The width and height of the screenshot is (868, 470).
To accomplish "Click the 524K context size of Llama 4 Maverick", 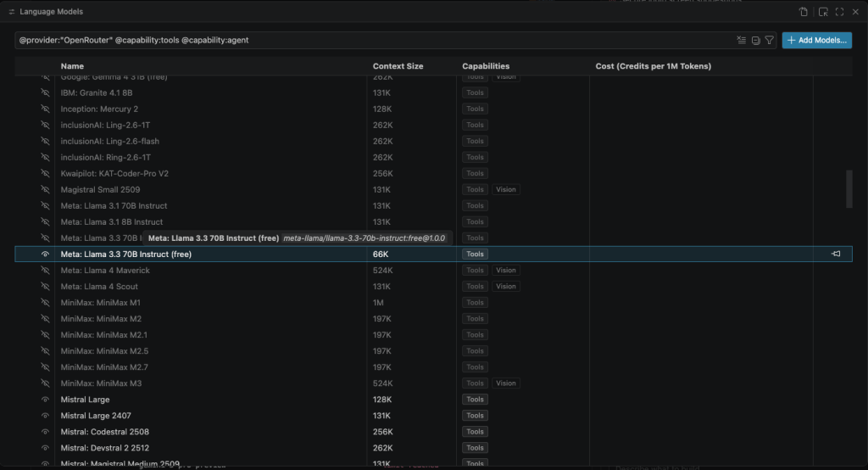I will (x=382, y=270).
